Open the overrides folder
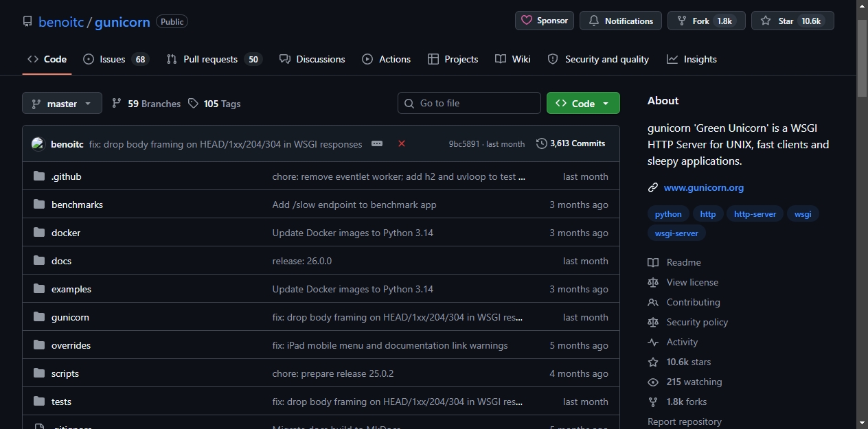 tap(71, 345)
